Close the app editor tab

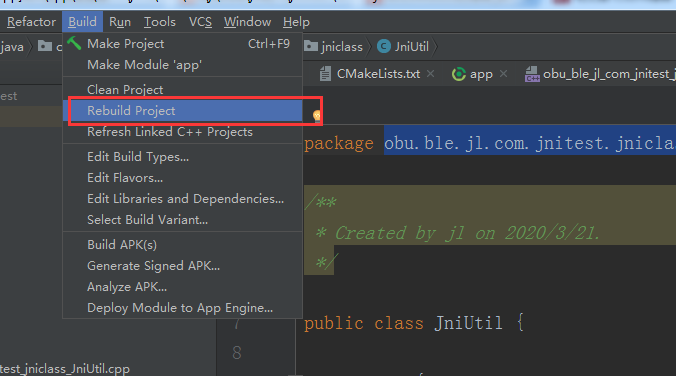pyautogui.click(x=503, y=74)
